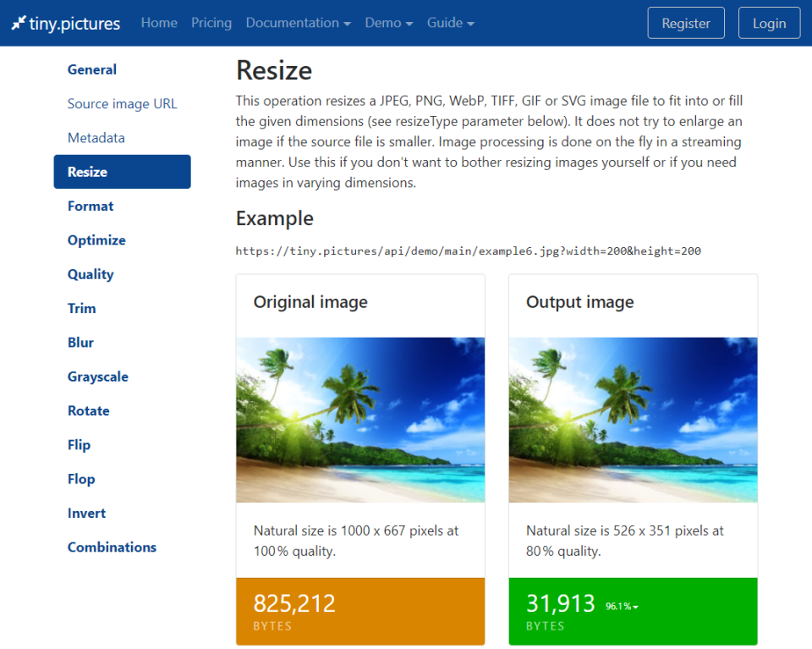The height and width of the screenshot is (649, 812).
Task: Navigate to the Home menu item
Action: 159,23
